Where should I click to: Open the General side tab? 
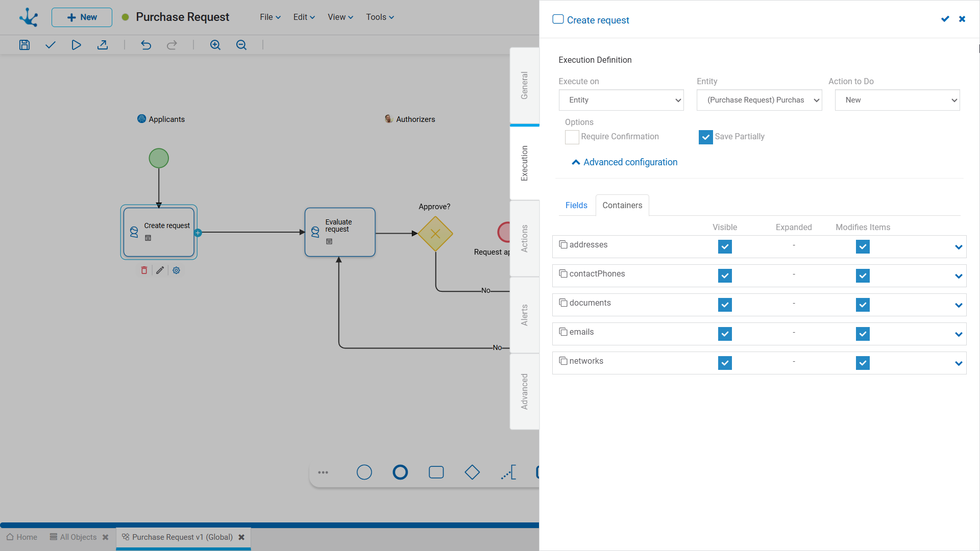524,86
